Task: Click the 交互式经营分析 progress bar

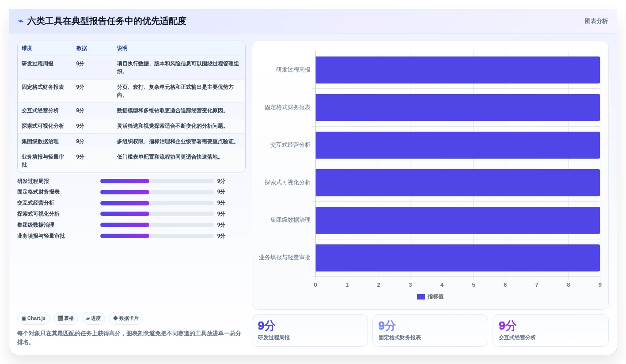Action: [x=157, y=203]
